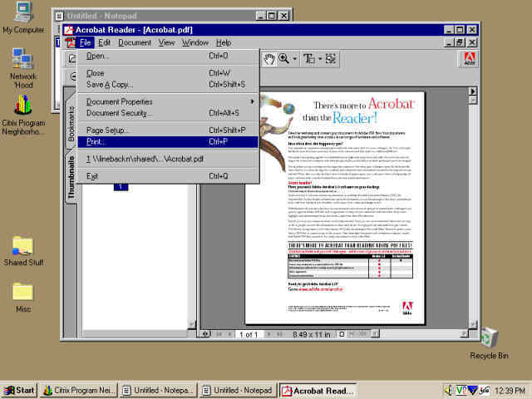Click the Adobe logo button in toolbar
Viewport: 532px width, 399px height.
[x=469, y=58]
